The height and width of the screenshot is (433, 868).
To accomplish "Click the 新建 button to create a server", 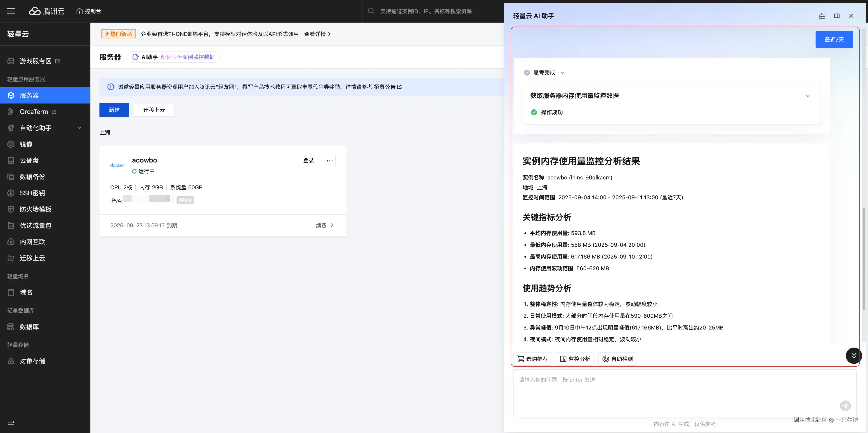I will coord(114,110).
